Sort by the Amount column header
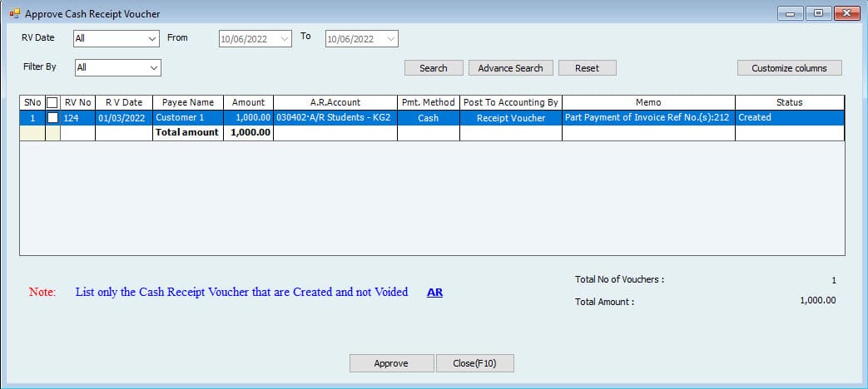 coord(248,102)
